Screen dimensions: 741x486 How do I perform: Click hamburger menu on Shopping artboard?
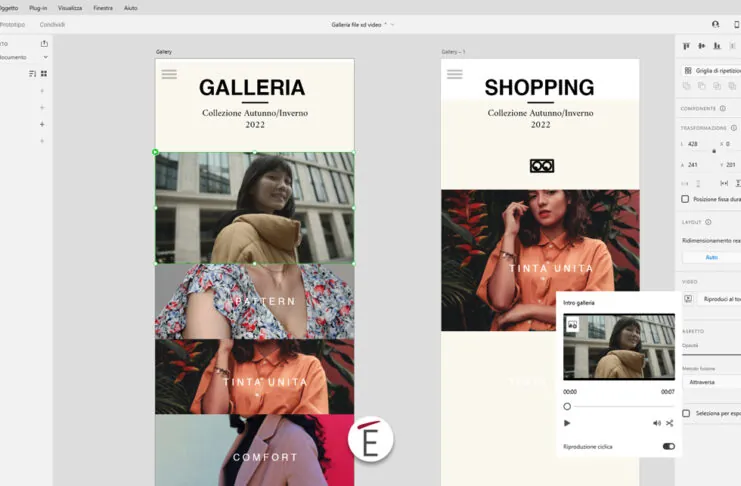(x=455, y=74)
